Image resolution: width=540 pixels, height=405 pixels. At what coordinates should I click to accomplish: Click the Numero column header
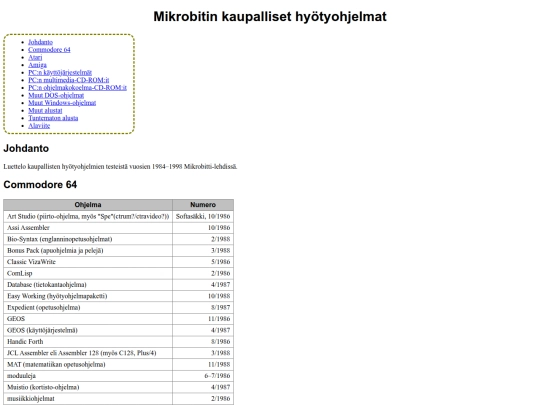203,205
